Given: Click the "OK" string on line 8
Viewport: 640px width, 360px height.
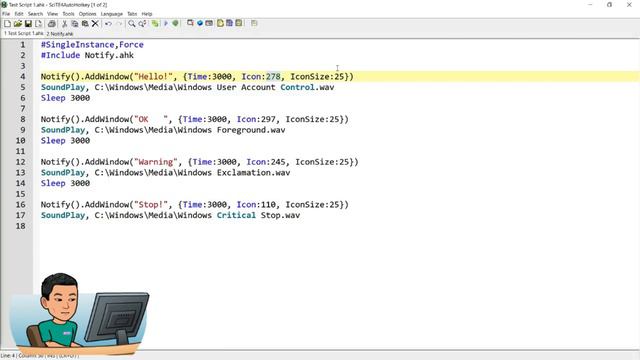Looking at the screenshot, I should pos(151,119).
